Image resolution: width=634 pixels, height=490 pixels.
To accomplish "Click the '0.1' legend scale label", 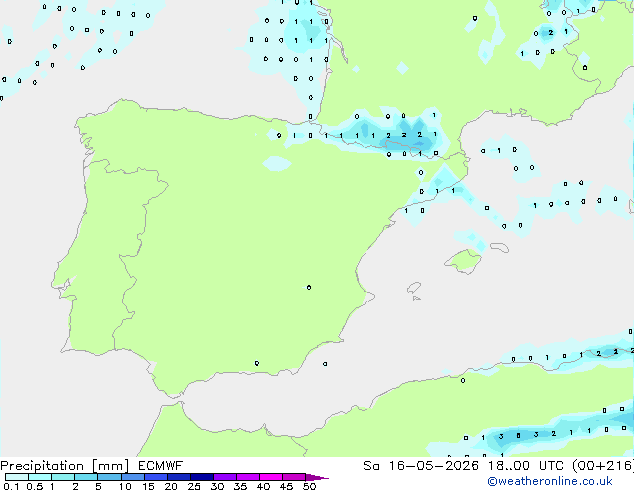I will click(11, 486).
